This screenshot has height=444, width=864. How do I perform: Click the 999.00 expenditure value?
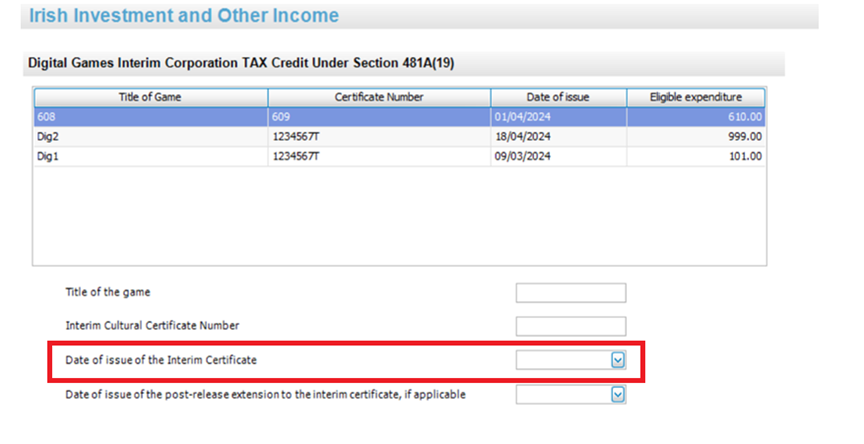point(744,137)
